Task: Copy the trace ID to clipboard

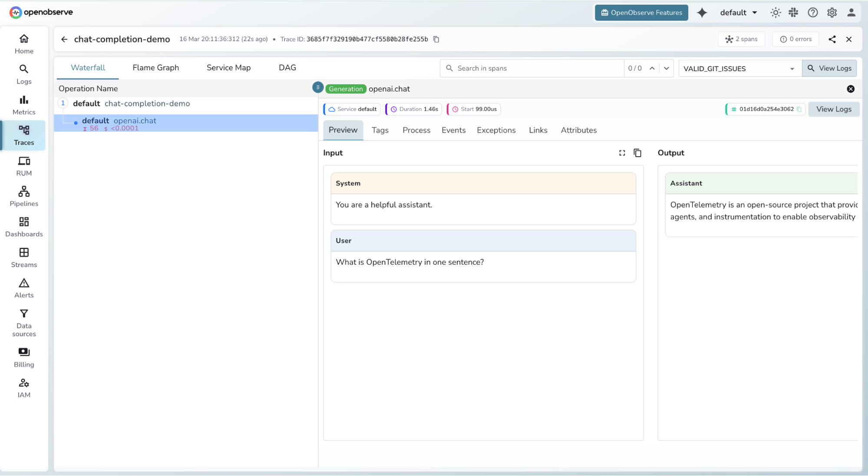Action: (x=436, y=39)
